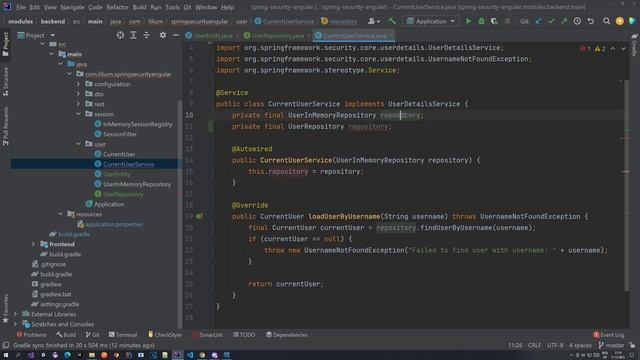This screenshot has height=360, width=640.
Task: Open the Git menu
Action: pos(187,7)
